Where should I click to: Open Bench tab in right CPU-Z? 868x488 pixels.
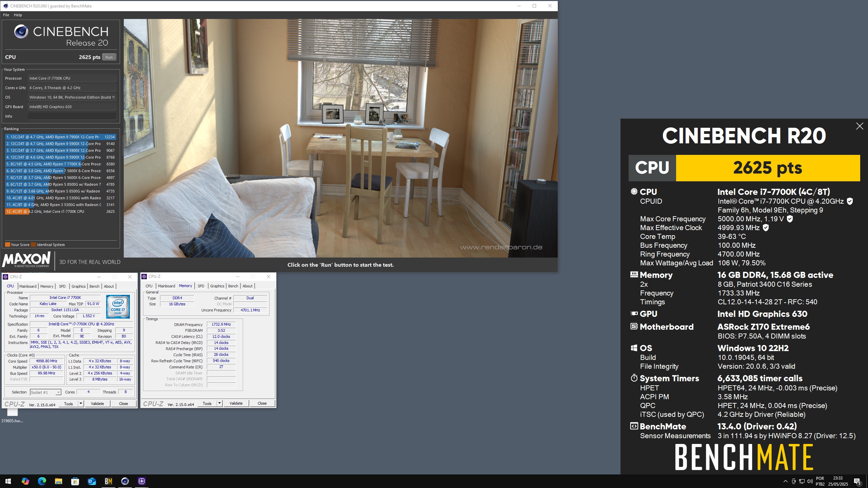233,286
